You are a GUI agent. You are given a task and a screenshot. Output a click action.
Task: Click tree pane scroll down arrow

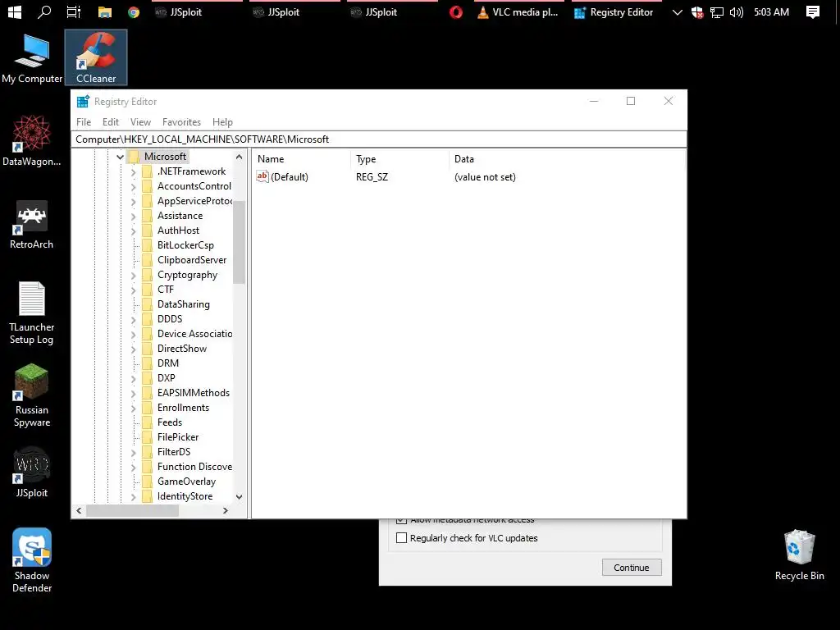[239, 496]
